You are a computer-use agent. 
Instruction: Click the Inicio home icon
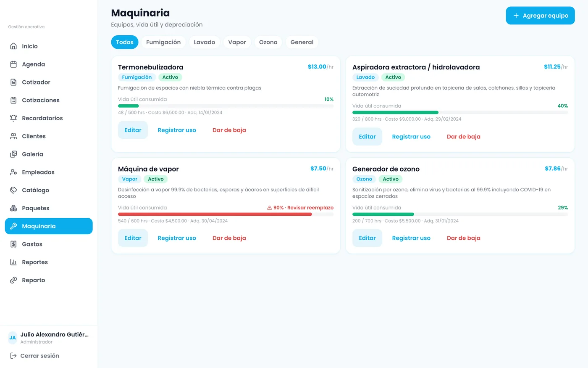click(13, 46)
